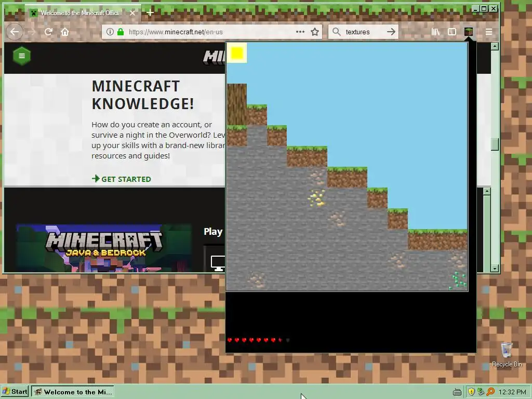Click the gold ore block in game

tap(317, 198)
